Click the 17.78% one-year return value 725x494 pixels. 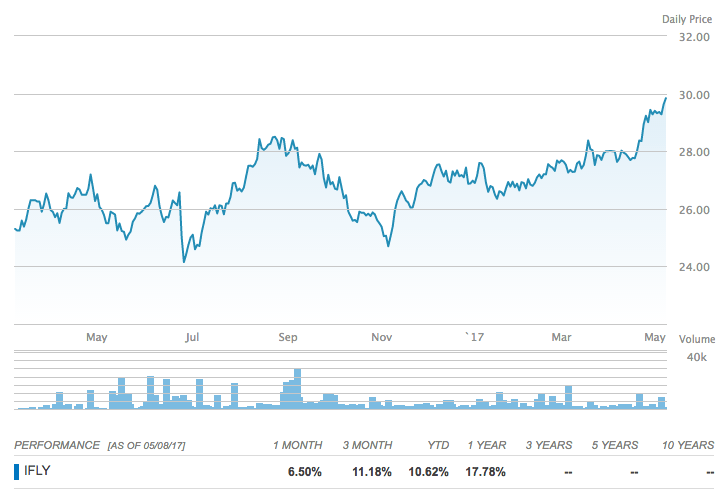(x=485, y=471)
